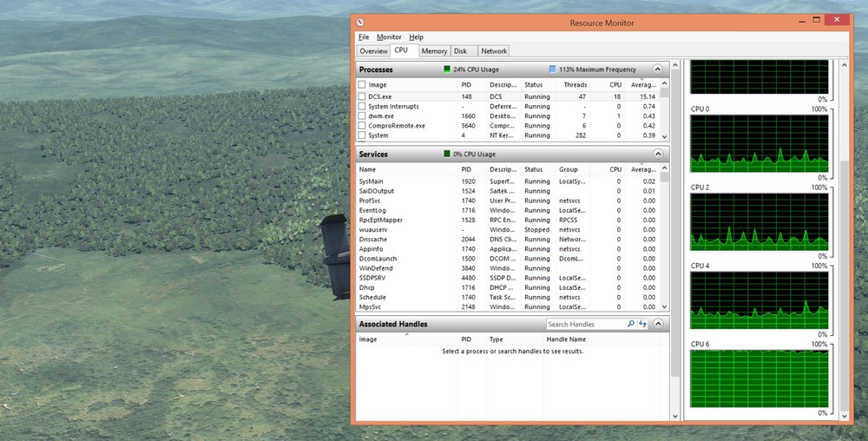
Task: Click green CPU Usage indicator in Processes header
Action: 447,69
